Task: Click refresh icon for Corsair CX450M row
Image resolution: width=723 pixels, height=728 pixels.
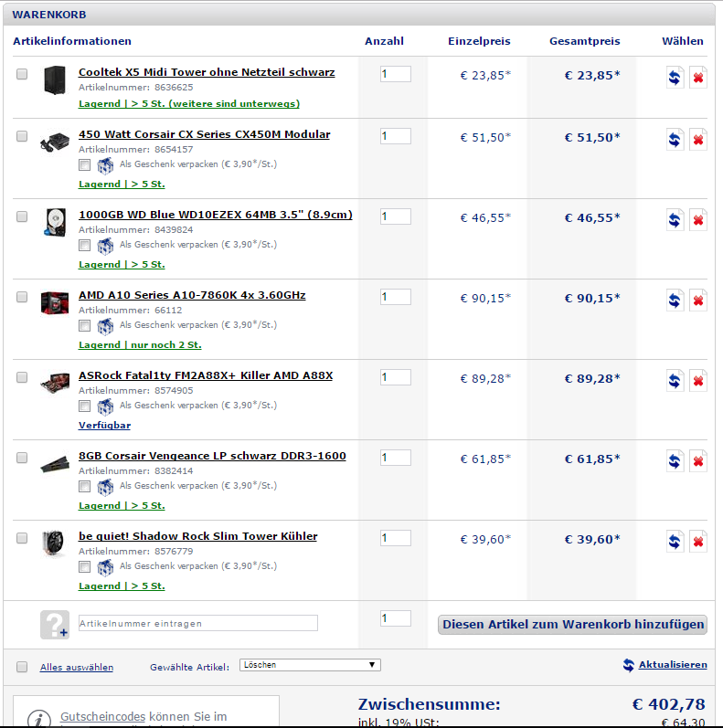Action: pos(675,139)
